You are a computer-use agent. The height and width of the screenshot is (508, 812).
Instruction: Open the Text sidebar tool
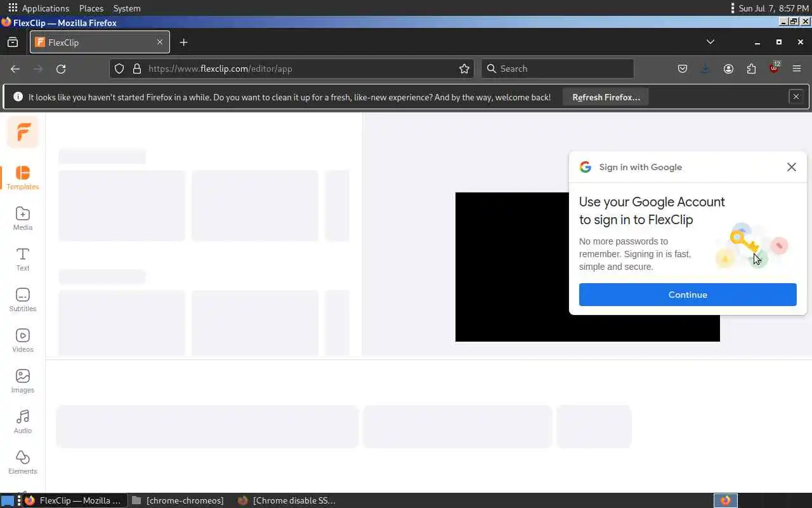point(23,259)
